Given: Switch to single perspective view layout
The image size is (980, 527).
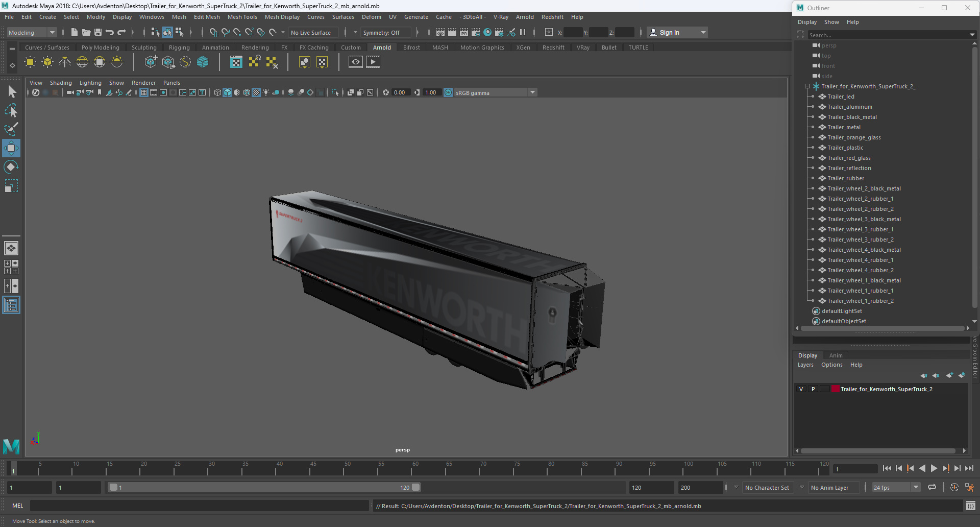Looking at the screenshot, I should (x=11, y=248).
